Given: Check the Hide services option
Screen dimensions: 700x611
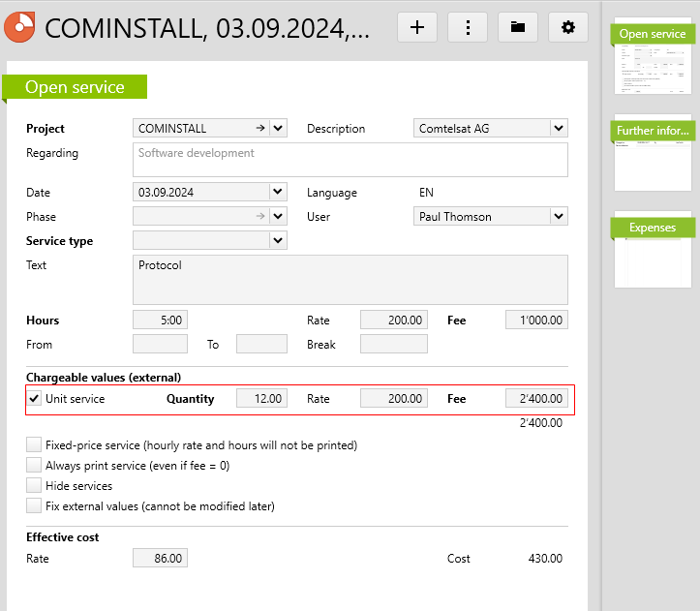Looking at the screenshot, I should click(35, 486).
